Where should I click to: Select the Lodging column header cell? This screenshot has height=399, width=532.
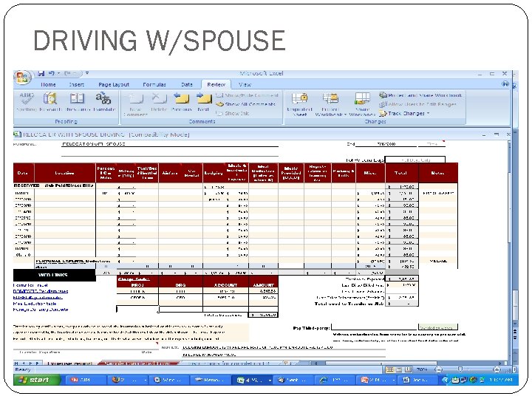[214, 173]
